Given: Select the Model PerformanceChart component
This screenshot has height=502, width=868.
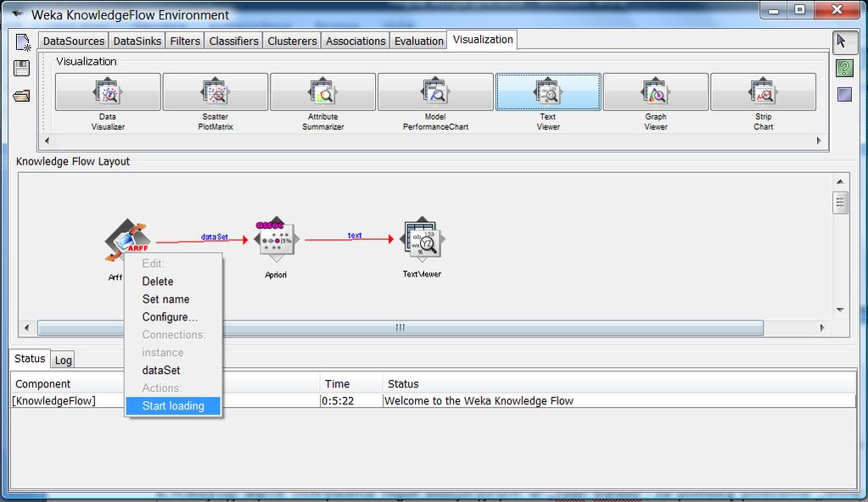Looking at the screenshot, I should [435, 92].
